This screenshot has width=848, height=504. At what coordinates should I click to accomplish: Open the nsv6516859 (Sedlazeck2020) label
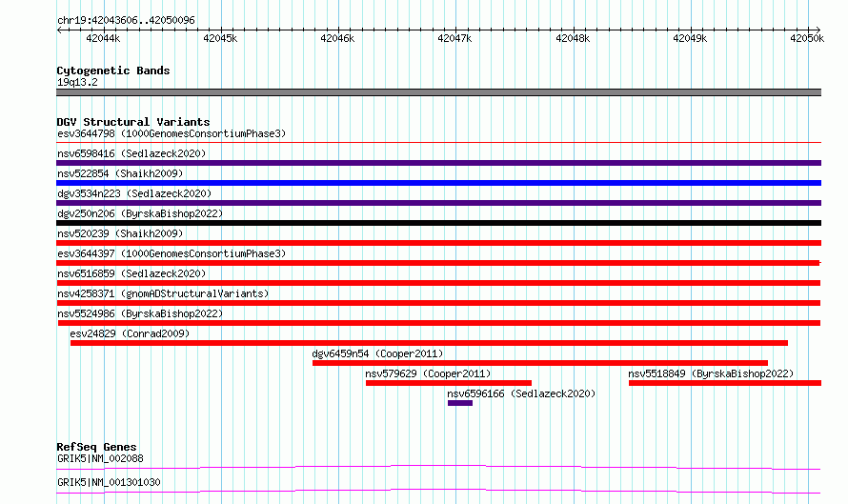click(131, 273)
